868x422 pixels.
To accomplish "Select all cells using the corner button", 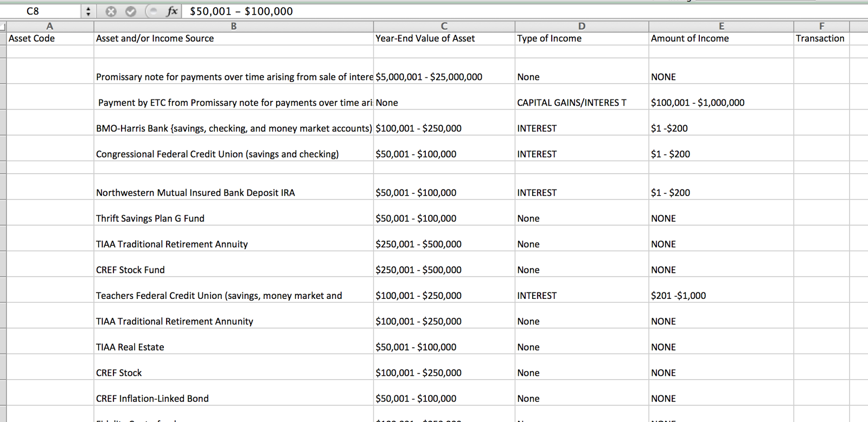I will (x=3, y=26).
